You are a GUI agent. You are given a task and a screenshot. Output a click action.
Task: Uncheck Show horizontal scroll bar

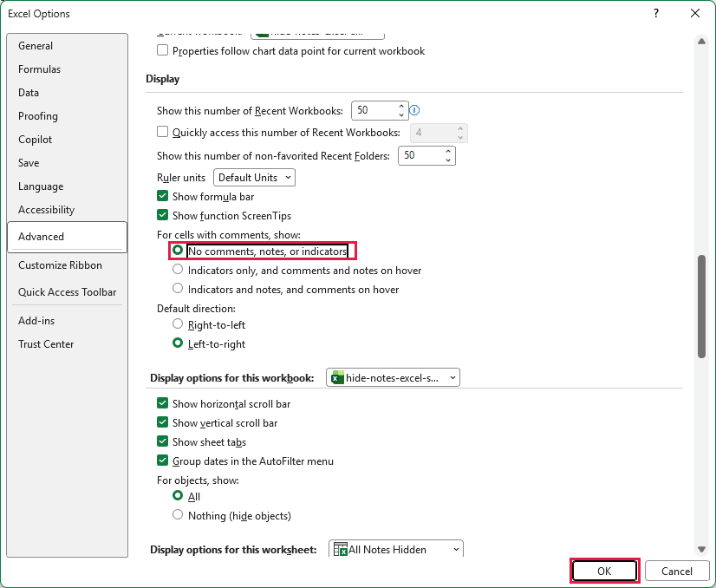(163, 403)
